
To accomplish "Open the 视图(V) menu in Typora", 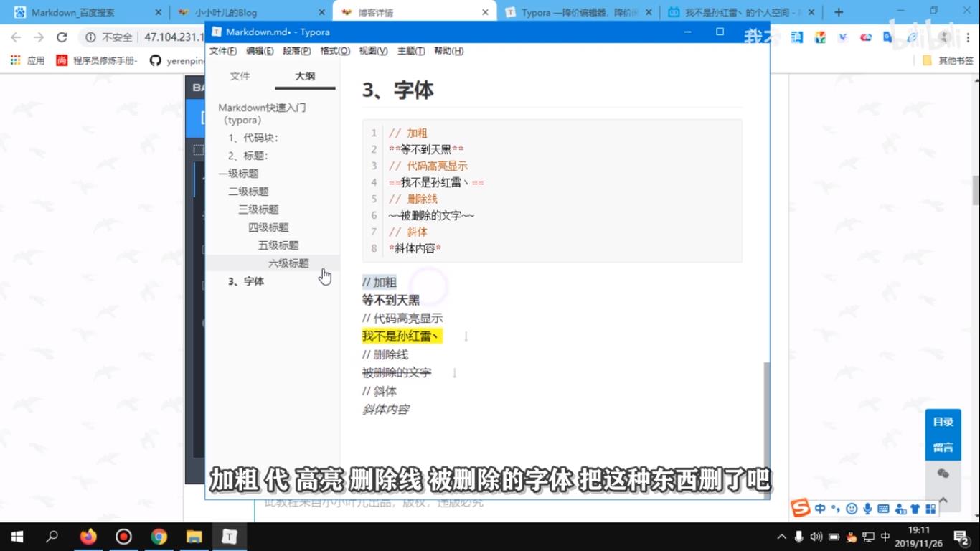I will coord(373,51).
